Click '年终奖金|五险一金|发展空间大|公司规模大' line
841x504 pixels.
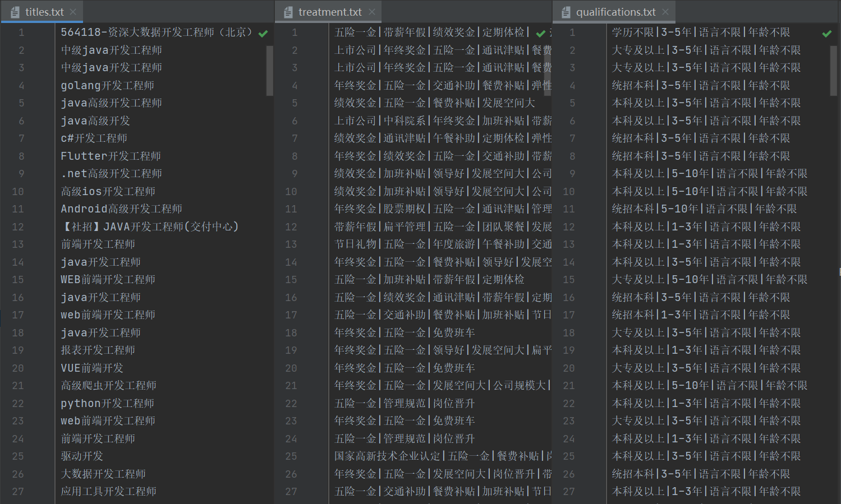[442, 386]
